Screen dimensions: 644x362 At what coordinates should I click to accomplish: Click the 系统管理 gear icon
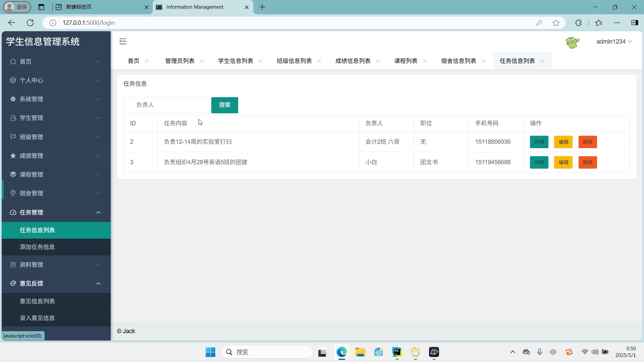coord(13,99)
